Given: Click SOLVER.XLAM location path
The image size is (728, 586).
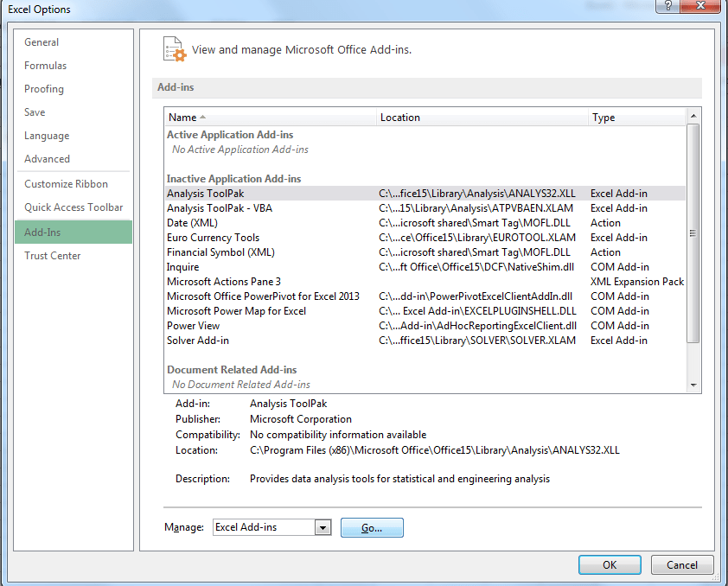Looking at the screenshot, I should [x=477, y=341].
